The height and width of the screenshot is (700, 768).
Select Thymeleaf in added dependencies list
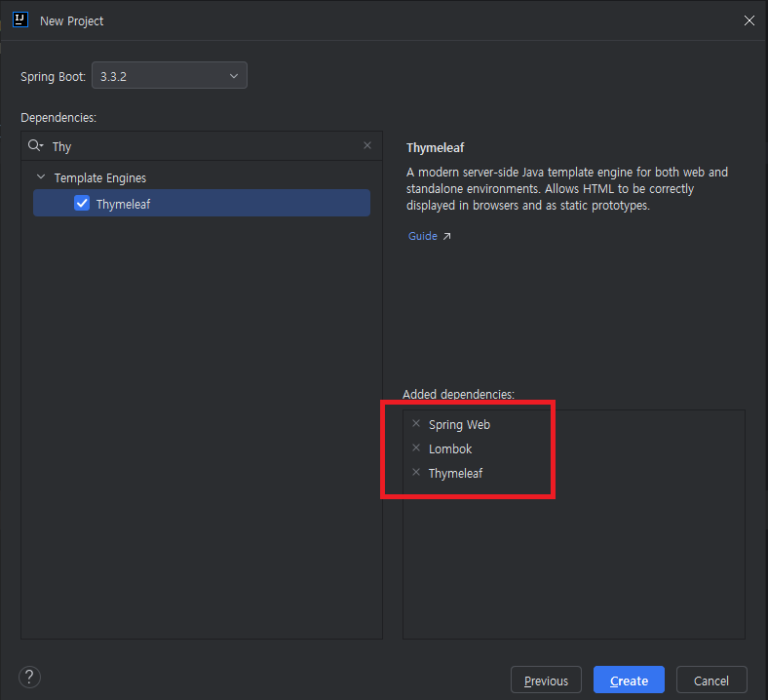click(x=455, y=474)
